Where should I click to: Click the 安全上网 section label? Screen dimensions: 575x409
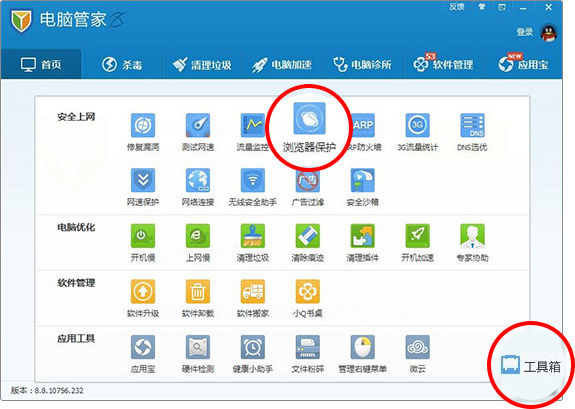76,117
